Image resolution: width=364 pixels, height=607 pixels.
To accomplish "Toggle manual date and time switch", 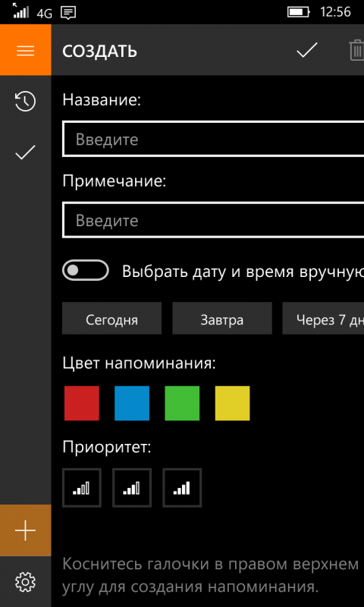I will click(86, 270).
